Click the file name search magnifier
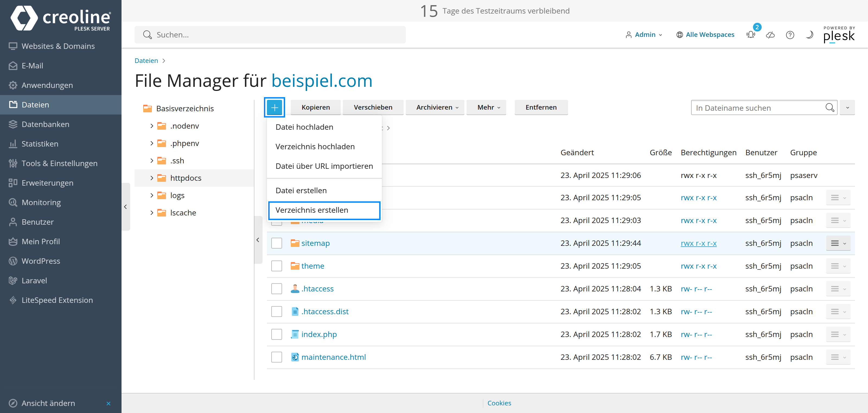This screenshot has width=868, height=413. (x=829, y=107)
